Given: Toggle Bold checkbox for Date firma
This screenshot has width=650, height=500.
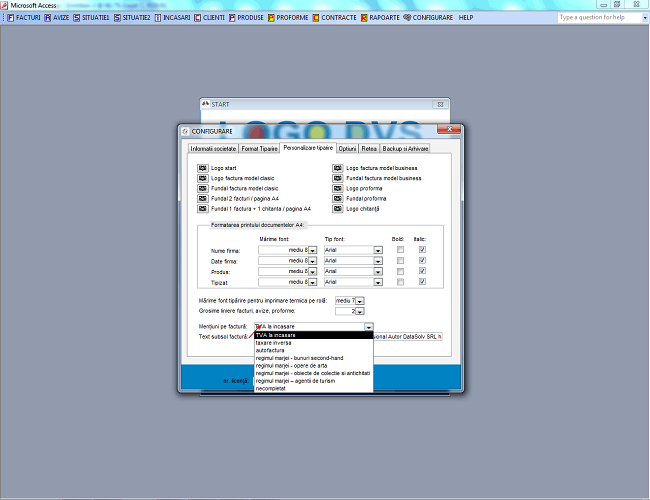Looking at the screenshot, I should (x=400, y=260).
